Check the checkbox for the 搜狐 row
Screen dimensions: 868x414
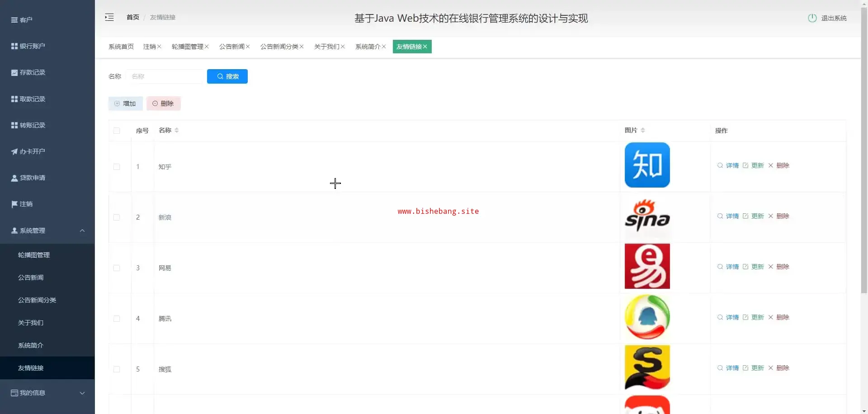117,369
